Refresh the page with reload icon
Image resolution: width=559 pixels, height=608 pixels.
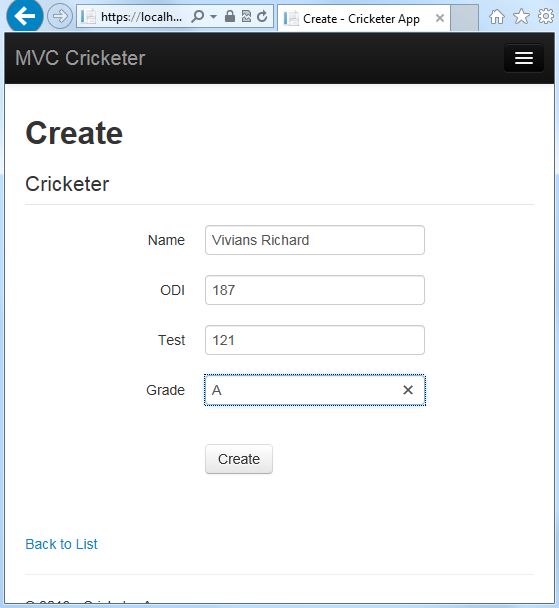pyautogui.click(x=262, y=16)
